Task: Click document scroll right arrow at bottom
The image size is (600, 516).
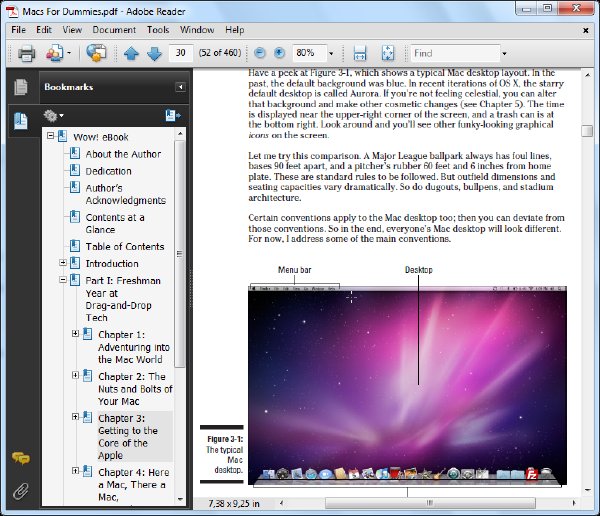Action: tap(573, 503)
